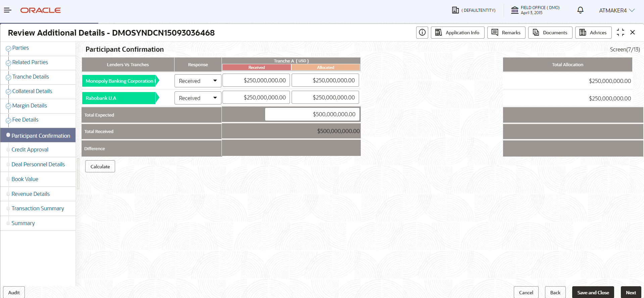Open the notifications bell
This screenshot has height=298, width=644.
pos(580,10)
